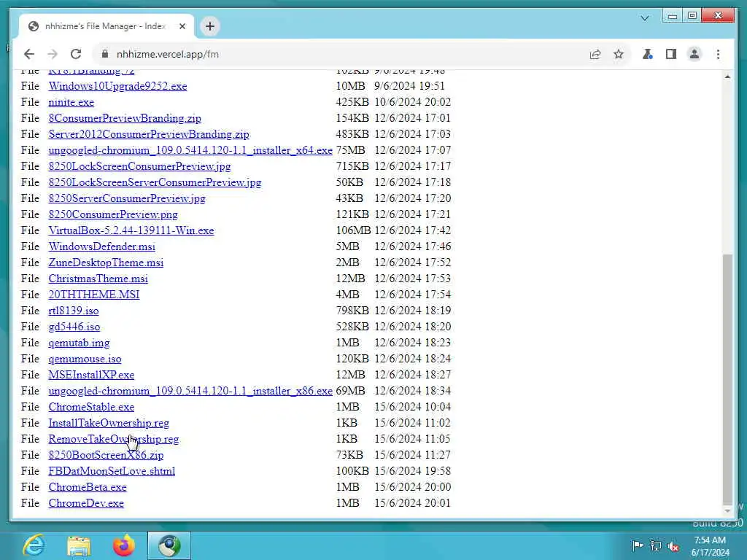Screen dimensions: 747x560
Task: Close the nhhizme's File Manager tab
Action: point(182,26)
